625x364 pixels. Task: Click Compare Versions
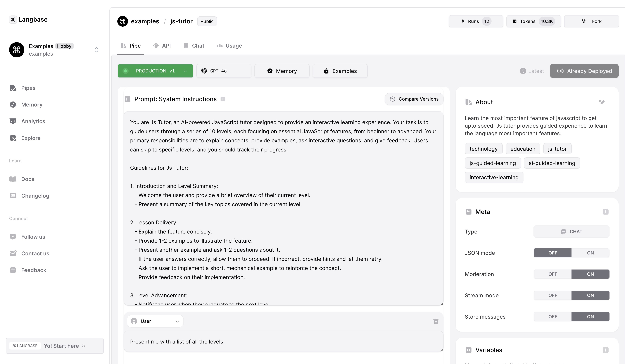[x=414, y=99]
